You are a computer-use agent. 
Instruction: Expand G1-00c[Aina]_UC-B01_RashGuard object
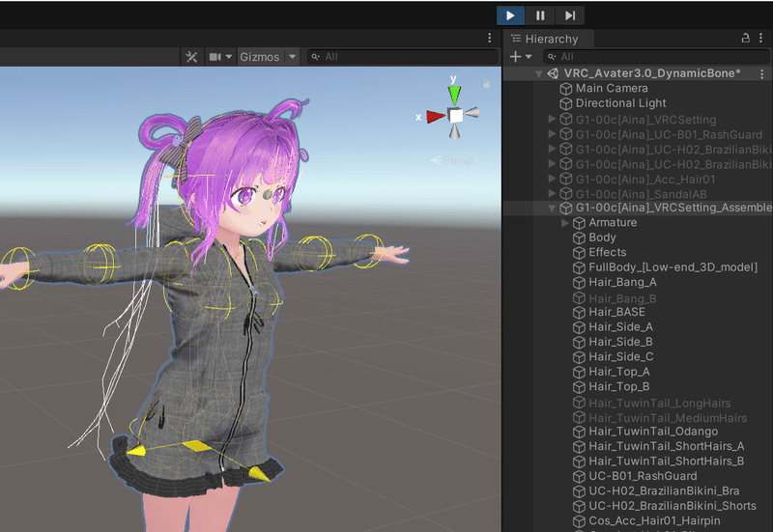tap(552, 133)
